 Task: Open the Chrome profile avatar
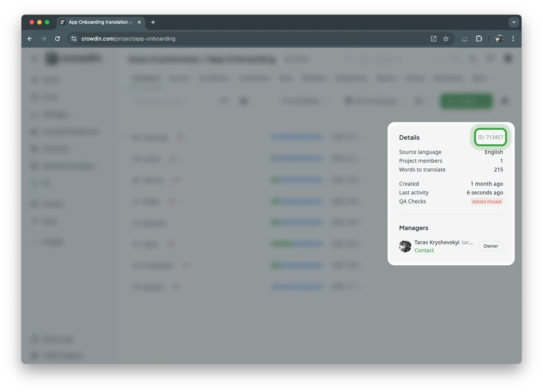[x=500, y=39]
